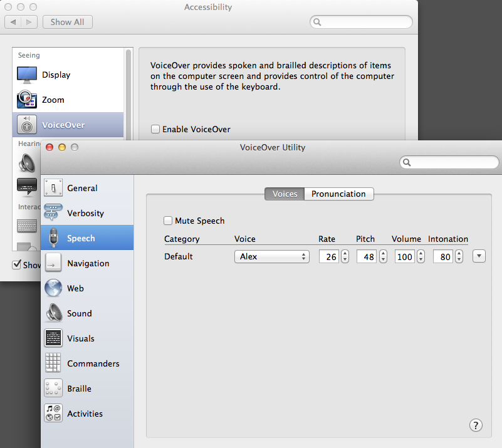This screenshot has width=502, height=448.
Task: Click the Category column header
Action: coord(182,239)
